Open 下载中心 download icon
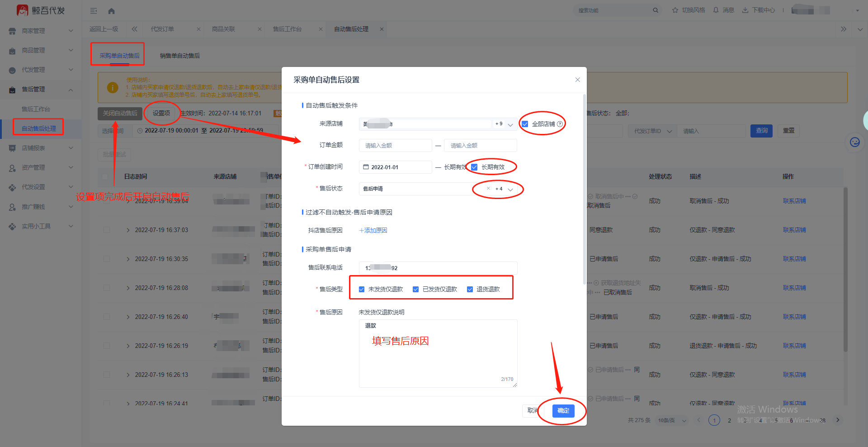This screenshot has height=447, width=868. [x=745, y=10]
